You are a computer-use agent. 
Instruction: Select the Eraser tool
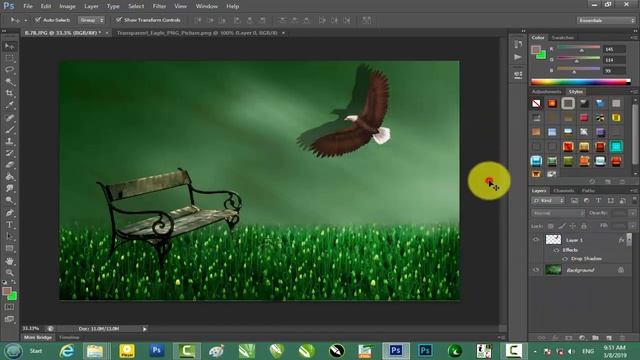tap(9, 165)
